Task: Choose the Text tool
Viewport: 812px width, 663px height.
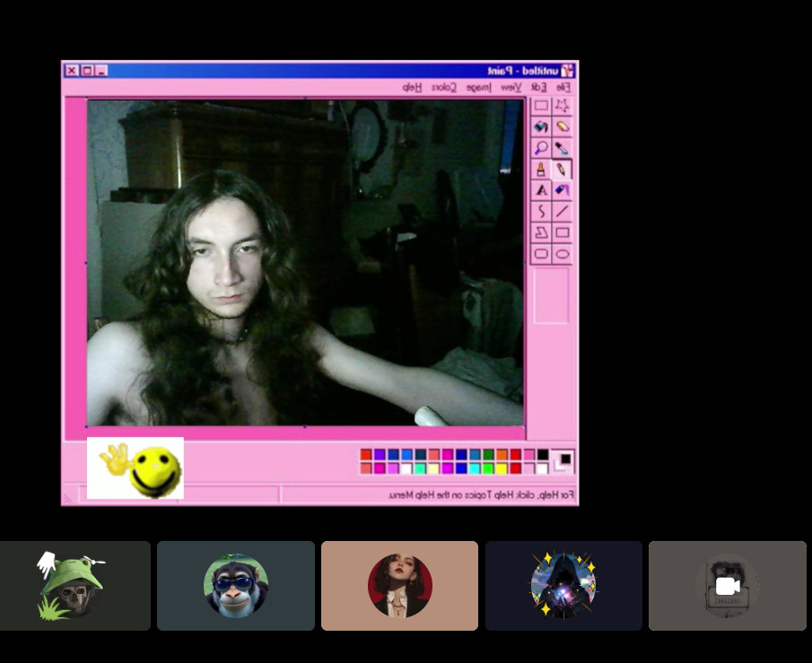Action: (541, 190)
